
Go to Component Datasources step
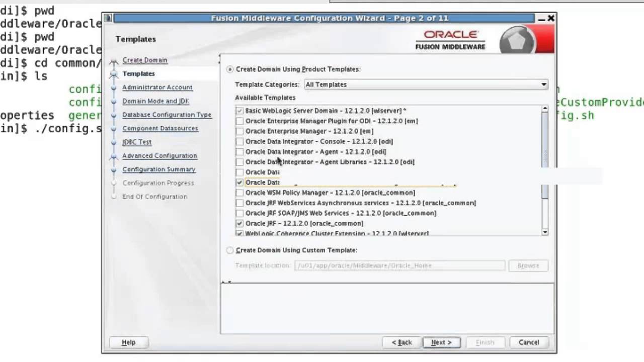point(160,128)
